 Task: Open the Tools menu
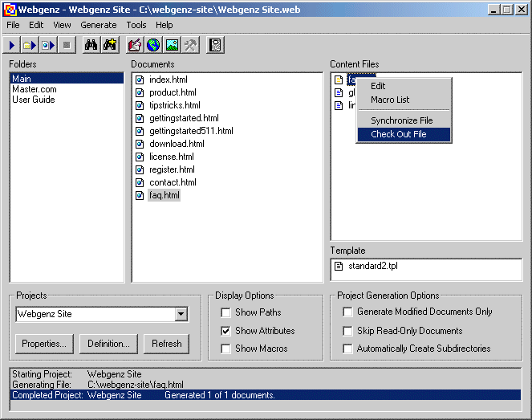pos(136,25)
